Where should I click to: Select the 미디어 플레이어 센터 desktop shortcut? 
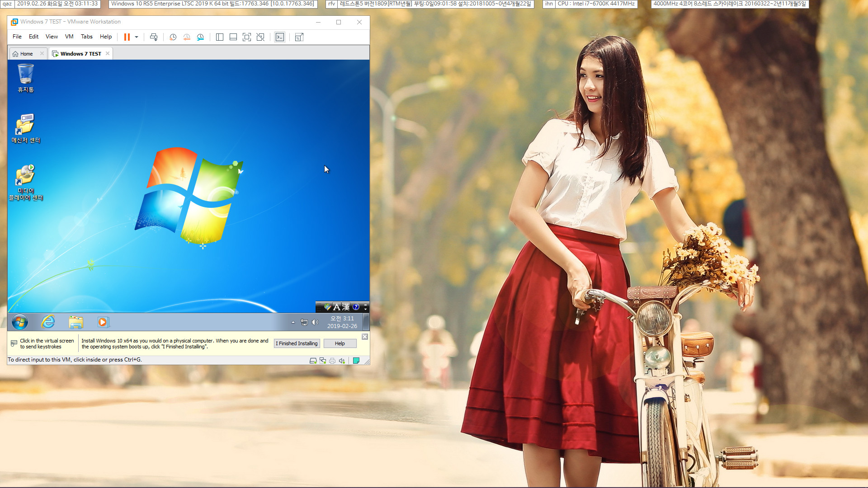click(26, 183)
